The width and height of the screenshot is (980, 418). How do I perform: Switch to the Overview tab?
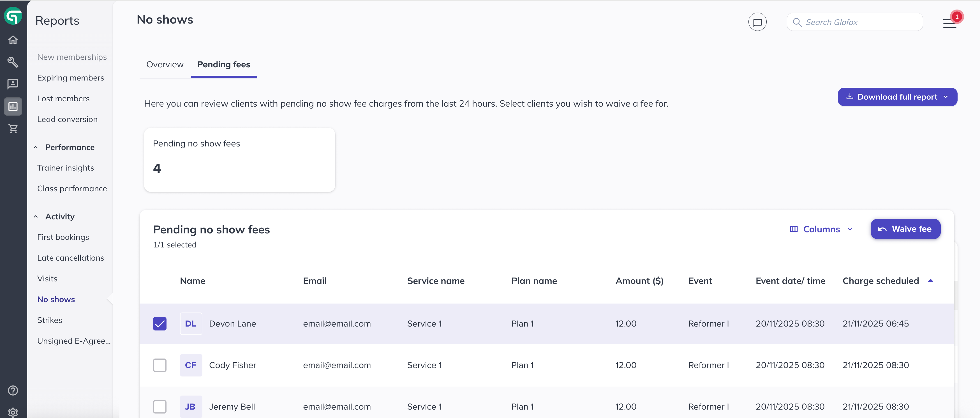point(165,65)
